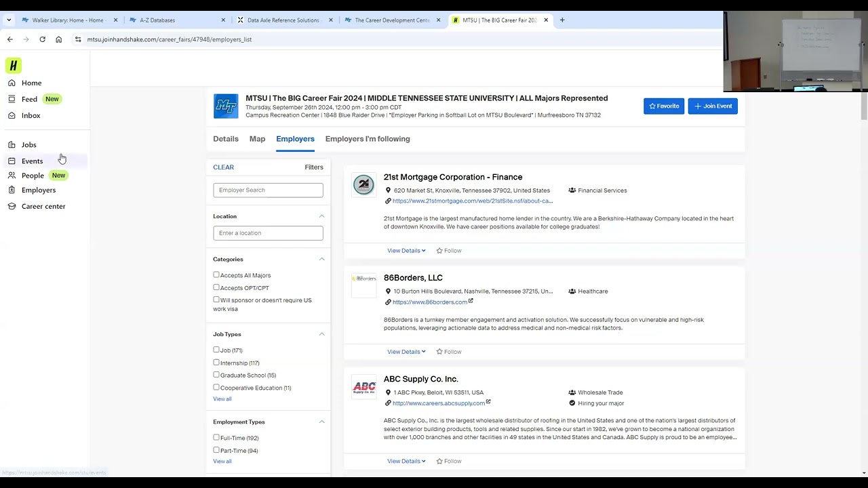
Task: Check Will sponsor US work visa option
Action: (216, 300)
